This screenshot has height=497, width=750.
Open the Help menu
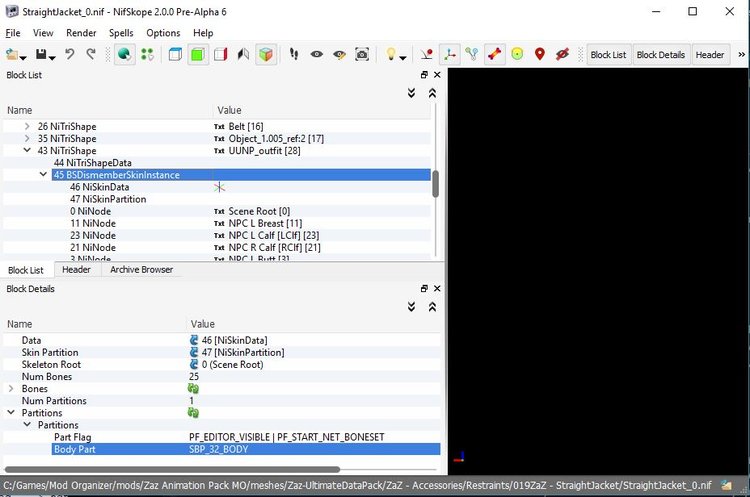203,33
